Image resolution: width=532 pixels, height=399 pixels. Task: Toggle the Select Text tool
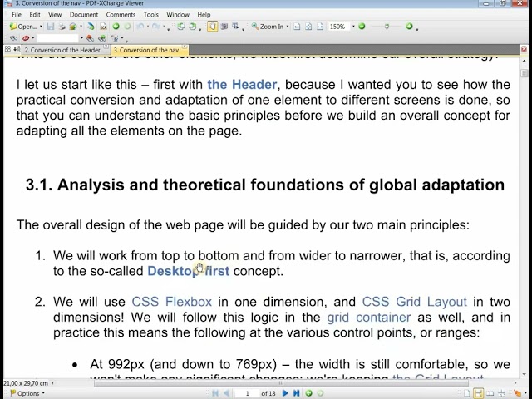pos(235,27)
